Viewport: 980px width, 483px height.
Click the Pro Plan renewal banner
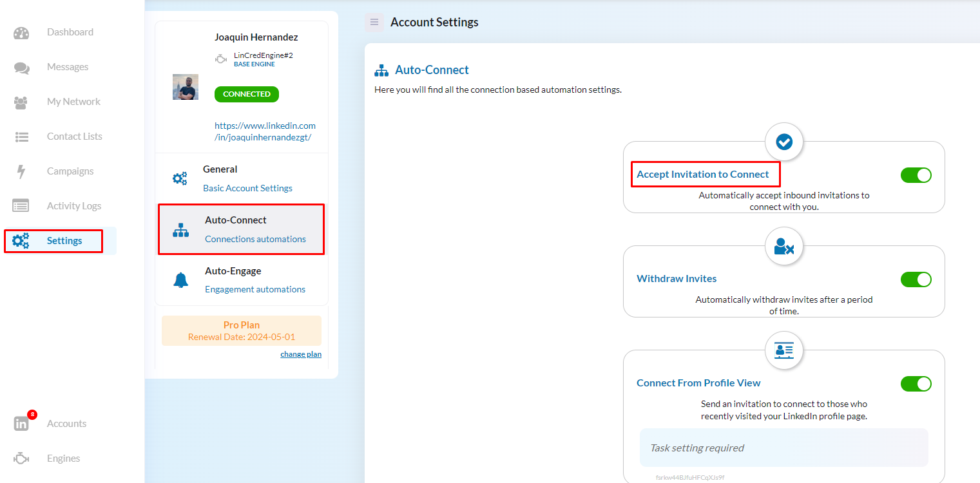(x=242, y=331)
